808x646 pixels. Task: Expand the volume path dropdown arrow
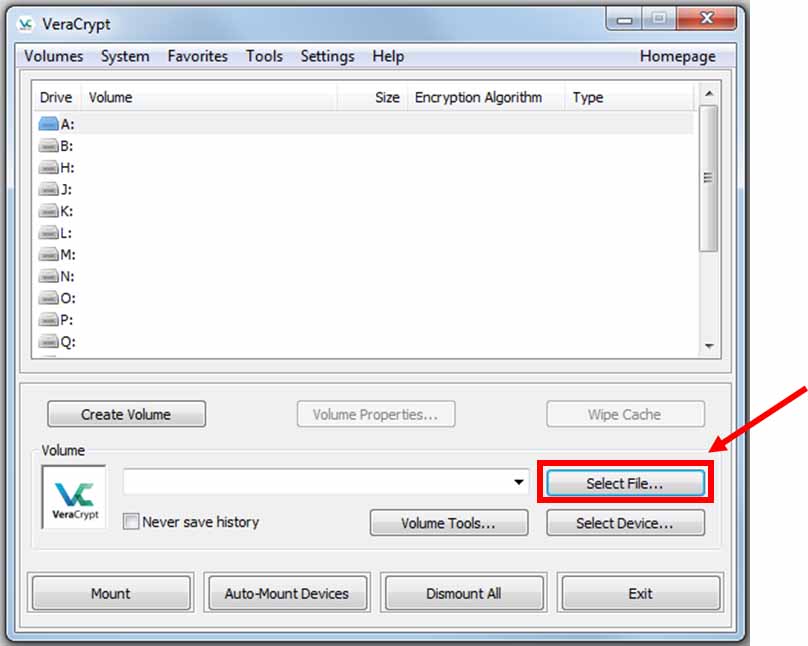[519, 483]
